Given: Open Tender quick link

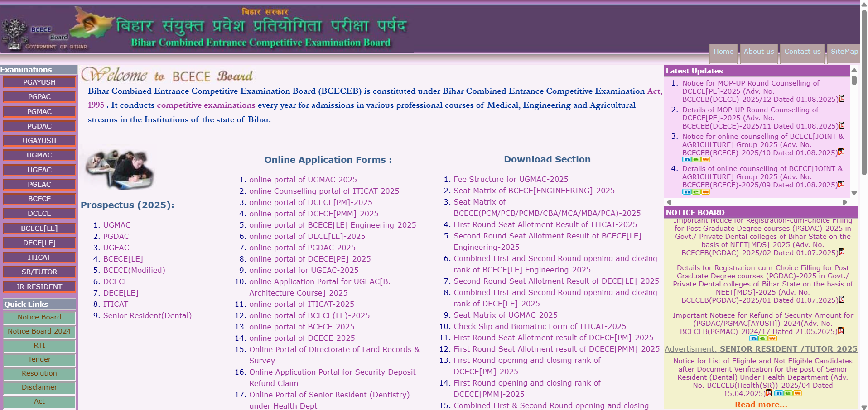Looking at the screenshot, I should (39, 359).
